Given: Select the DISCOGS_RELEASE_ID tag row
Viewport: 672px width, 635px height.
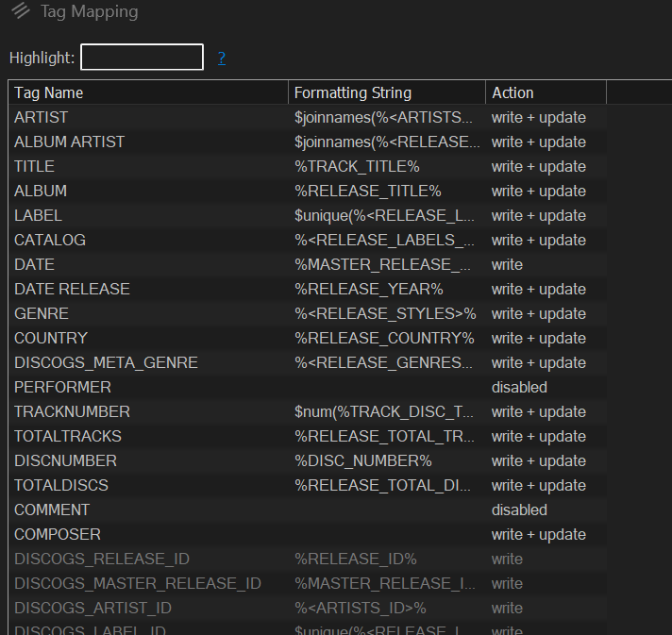Looking at the screenshot, I should pos(102,560).
